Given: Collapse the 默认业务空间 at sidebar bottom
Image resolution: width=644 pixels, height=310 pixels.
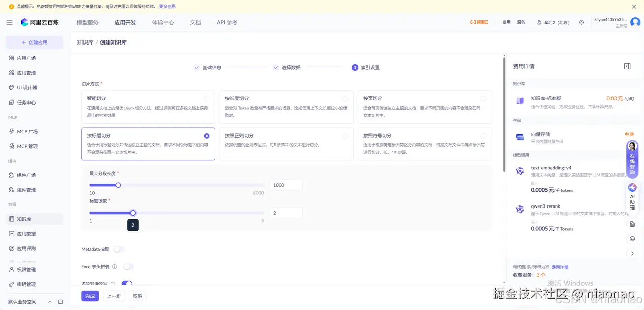Looking at the screenshot, I should 49,302.
